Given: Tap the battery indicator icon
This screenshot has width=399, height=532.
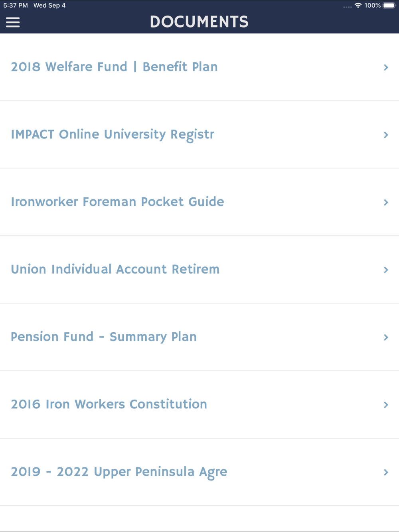Looking at the screenshot, I should [x=389, y=6].
